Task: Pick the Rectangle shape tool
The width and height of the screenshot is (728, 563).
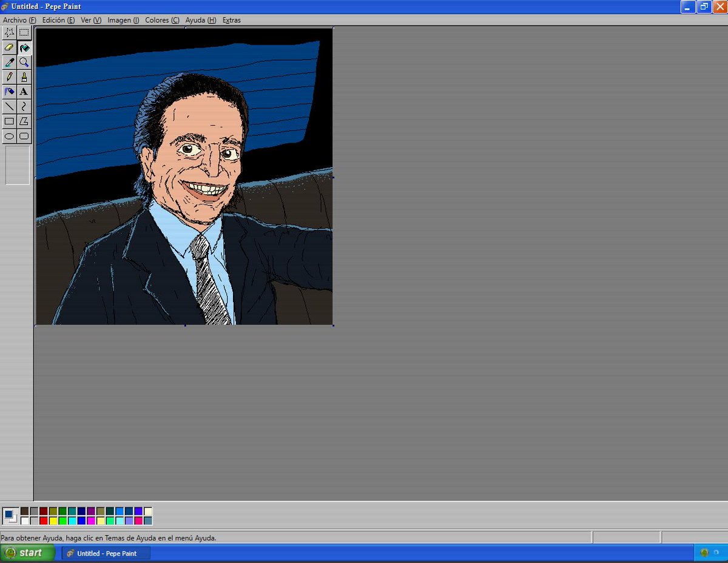Action: [x=9, y=121]
